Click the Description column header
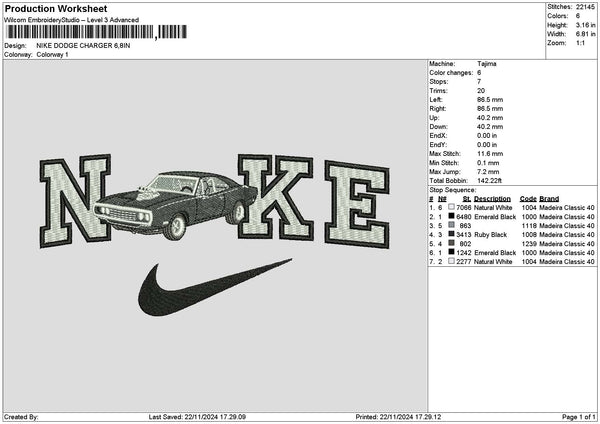The image size is (600, 424). tap(492, 199)
